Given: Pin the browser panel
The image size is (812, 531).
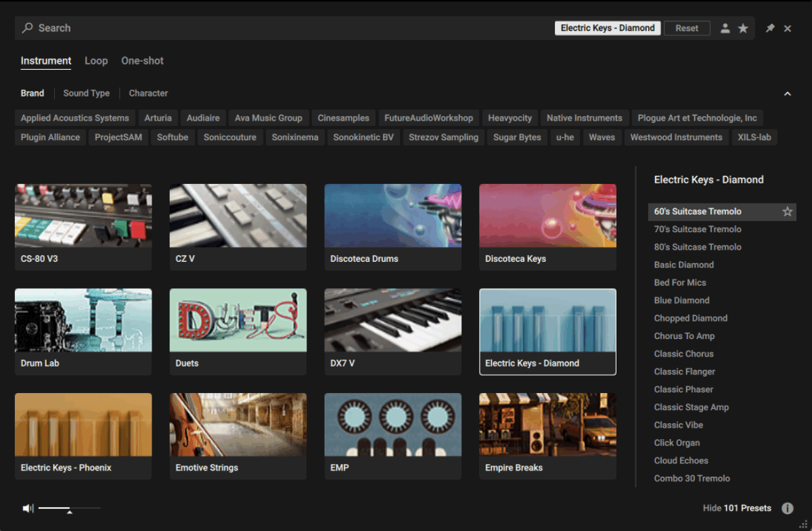Looking at the screenshot, I should [770, 28].
